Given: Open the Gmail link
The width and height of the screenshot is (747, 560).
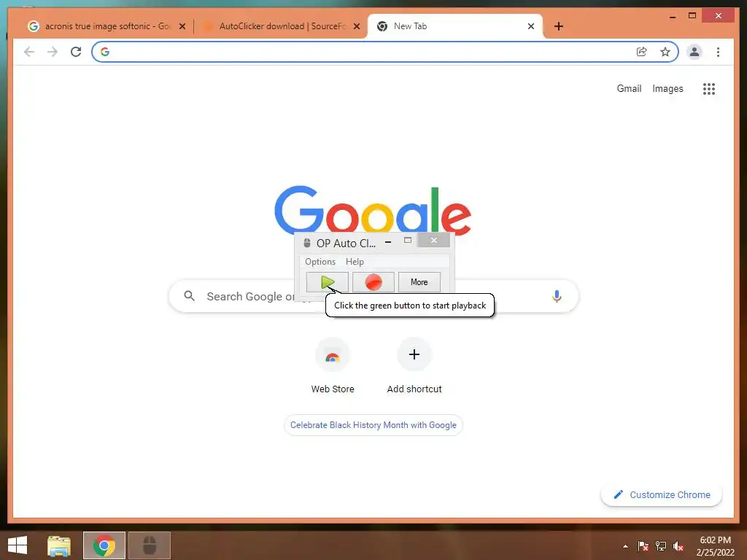Looking at the screenshot, I should [x=629, y=88].
